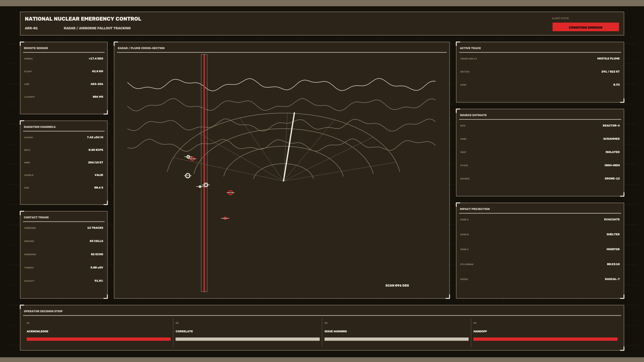The width and height of the screenshot is (644, 362).
Task: Select the small solid white dot contact
Action: pos(200,187)
